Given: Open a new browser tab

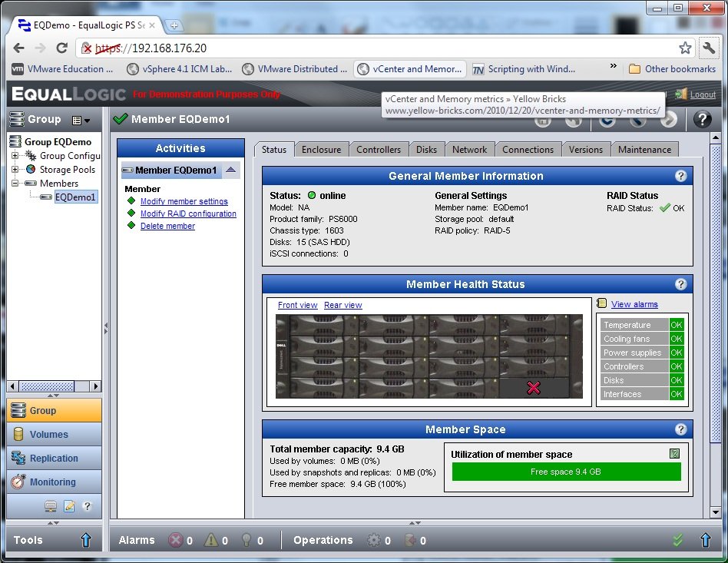Looking at the screenshot, I should 174,25.
